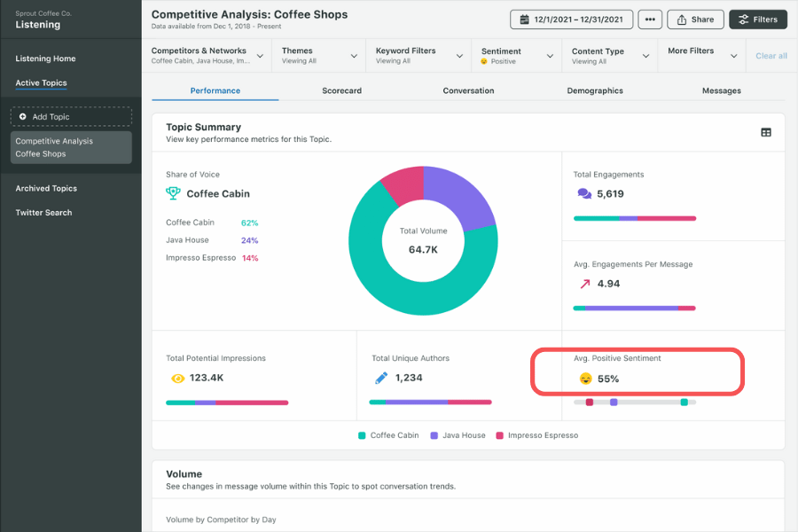The width and height of the screenshot is (798, 532).
Task: Open Listening Home in sidebar
Action: 45,59
